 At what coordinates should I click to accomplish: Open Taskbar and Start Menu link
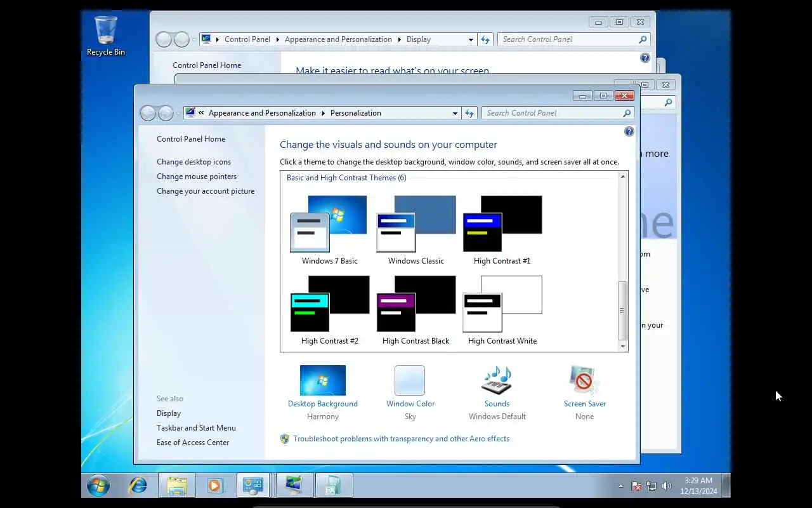click(x=196, y=428)
